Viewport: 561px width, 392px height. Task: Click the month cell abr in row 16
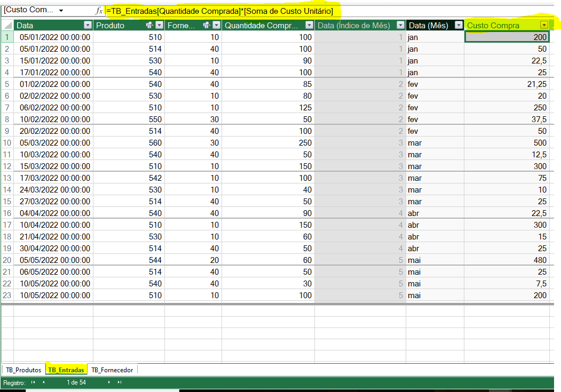tap(435, 213)
